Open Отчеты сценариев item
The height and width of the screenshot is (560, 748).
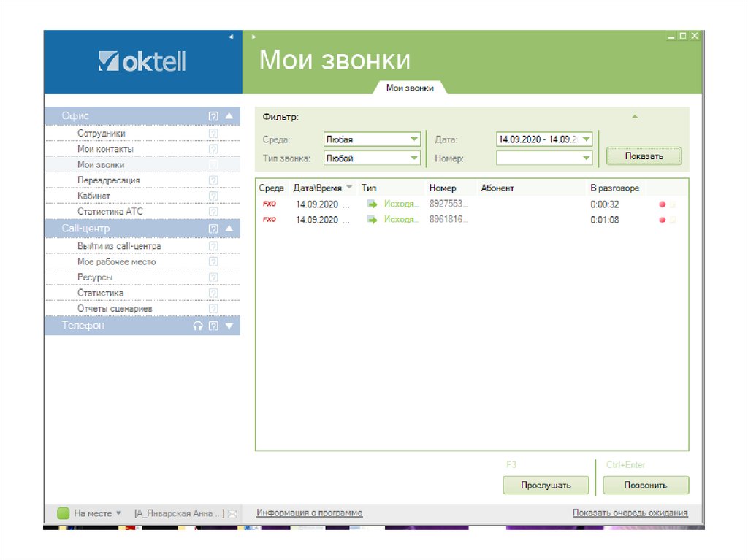(x=115, y=309)
